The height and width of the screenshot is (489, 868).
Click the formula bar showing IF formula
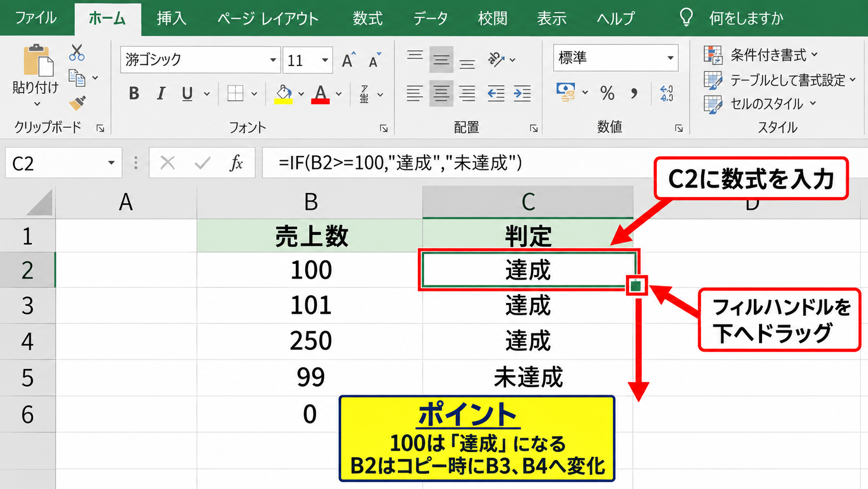tap(565, 163)
